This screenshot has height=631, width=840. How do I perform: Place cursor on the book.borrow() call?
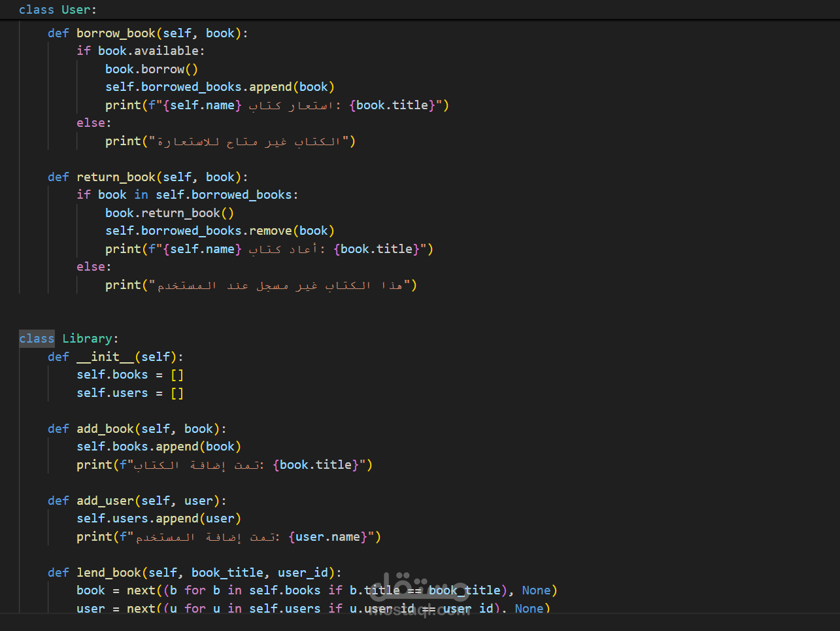click(x=152, y=68)
